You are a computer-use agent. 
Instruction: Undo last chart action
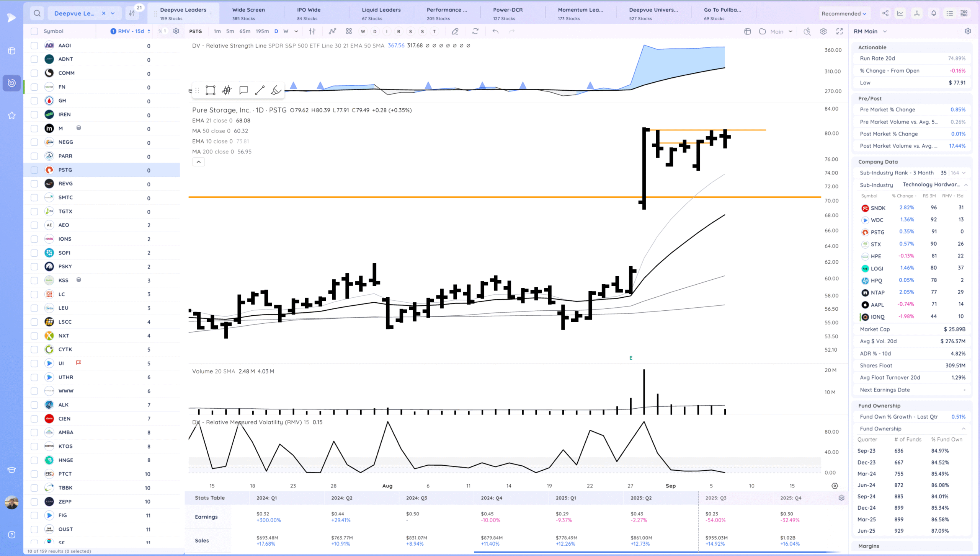(x=495, y=31)
